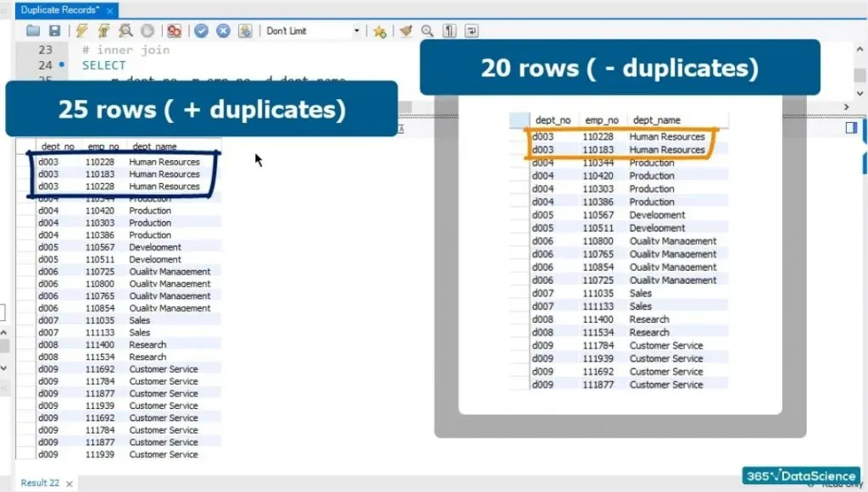Close the Result 22 tab
The height and width of the screenshot is (492, 868).
point(70,484)
